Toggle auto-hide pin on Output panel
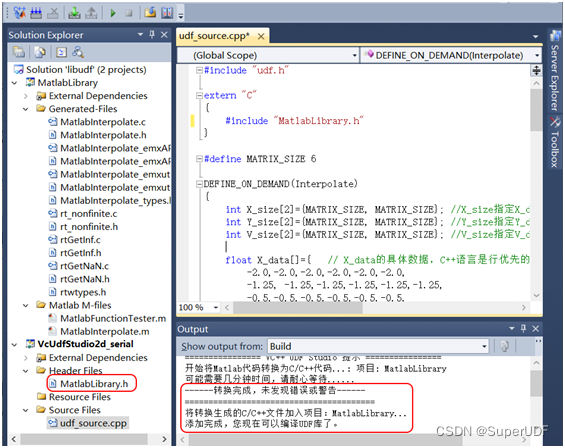 pyautogui.click(x=524, y=328)
